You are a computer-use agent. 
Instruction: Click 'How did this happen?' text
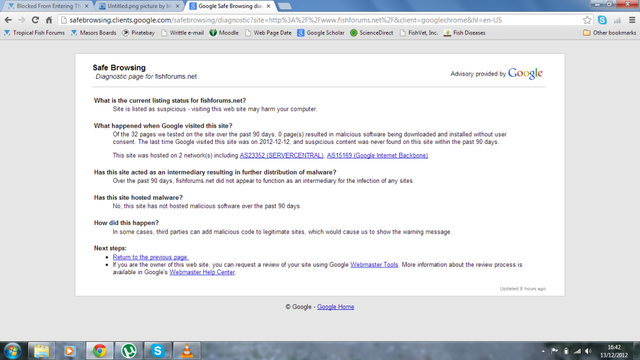[x=126, y=223]
